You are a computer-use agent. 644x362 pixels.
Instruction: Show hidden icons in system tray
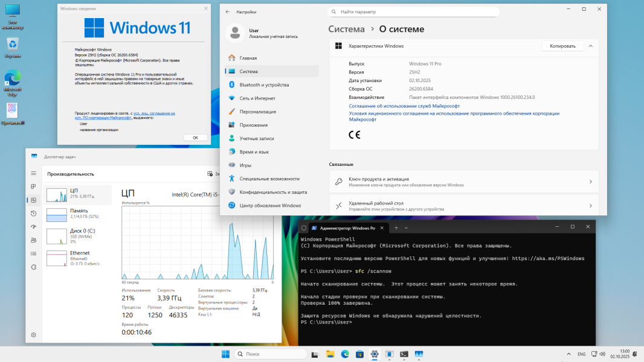[x=567, y=354]
